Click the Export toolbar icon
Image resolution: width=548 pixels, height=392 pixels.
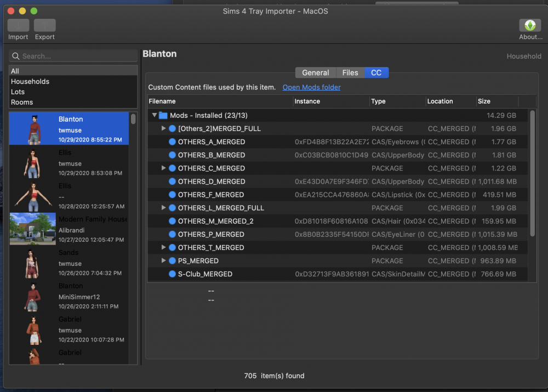click(x=45, y=25)
